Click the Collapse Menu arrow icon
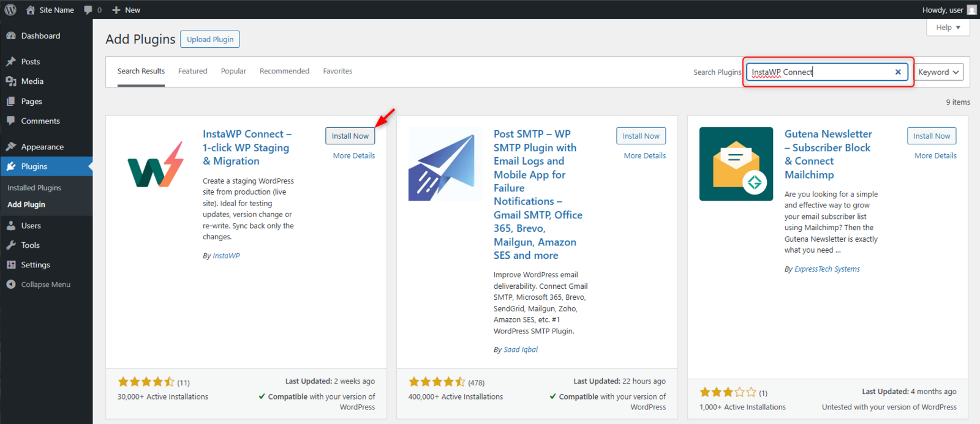 click(x=11, y=285)
